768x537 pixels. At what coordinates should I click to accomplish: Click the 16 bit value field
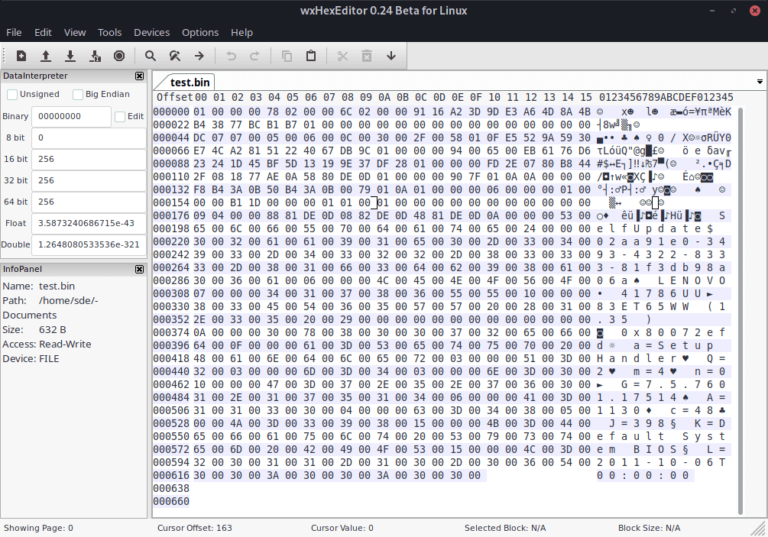89,159
